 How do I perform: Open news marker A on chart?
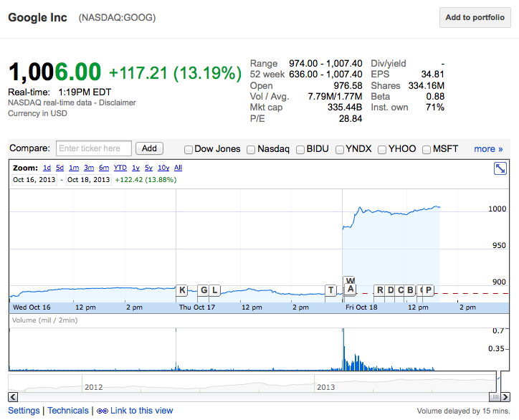pyautogui.click(x=351, y=290)
